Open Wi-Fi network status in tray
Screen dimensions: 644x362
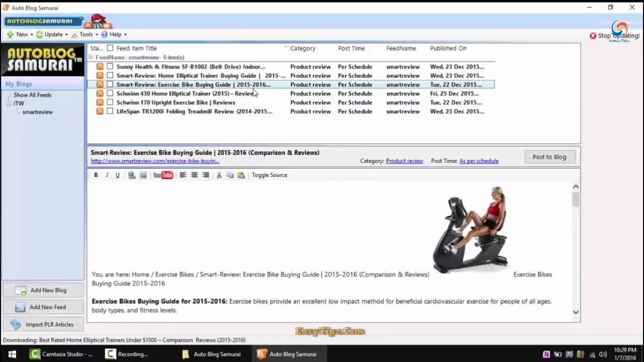pos(592,354)
